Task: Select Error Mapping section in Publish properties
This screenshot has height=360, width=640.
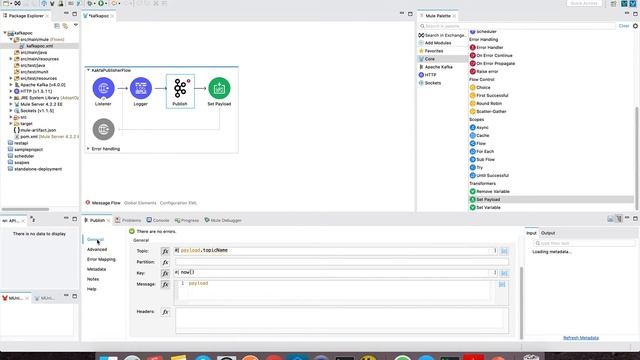Action: pyautogui.click(x=101, y=260)
